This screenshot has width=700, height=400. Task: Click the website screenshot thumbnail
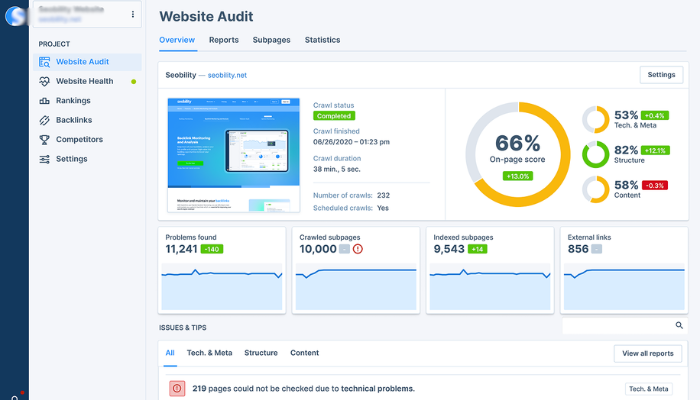pyautogui.click(x=233, y=155)
